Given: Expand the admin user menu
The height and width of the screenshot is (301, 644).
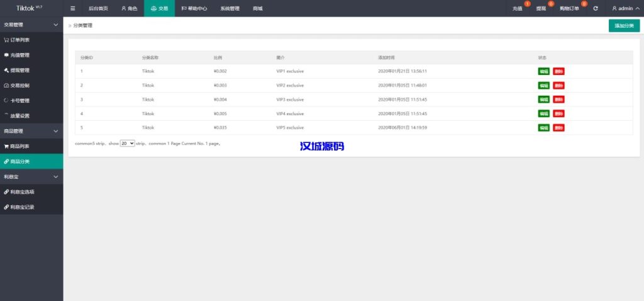Looking at the screenshot, I should tap(625, 9).
